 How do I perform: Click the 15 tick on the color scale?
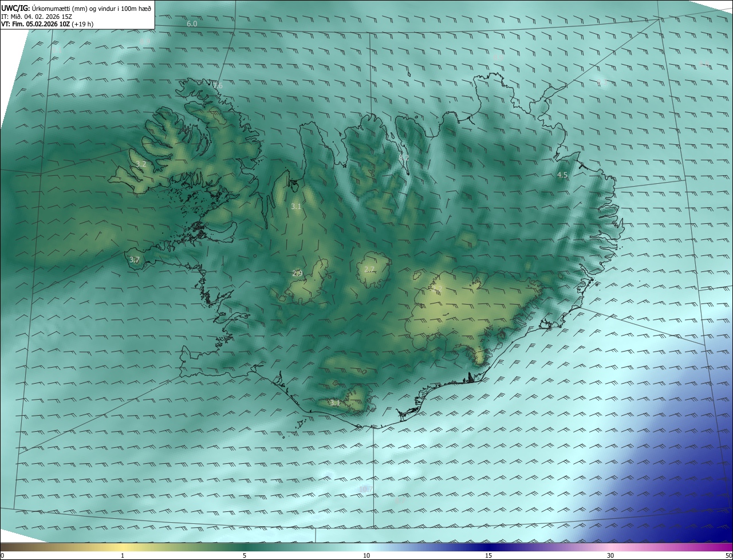488,555
